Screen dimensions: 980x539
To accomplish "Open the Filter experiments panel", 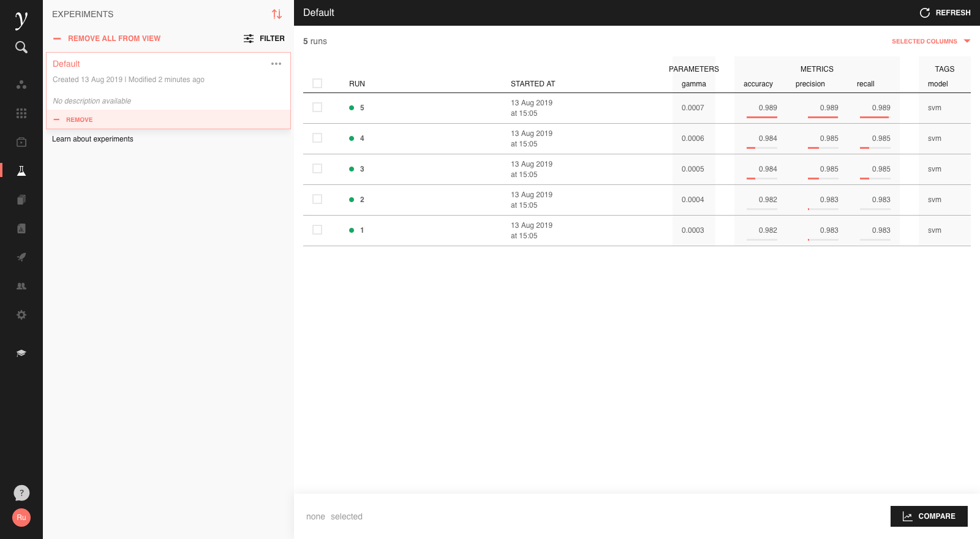I will click(x=264, y=39).
